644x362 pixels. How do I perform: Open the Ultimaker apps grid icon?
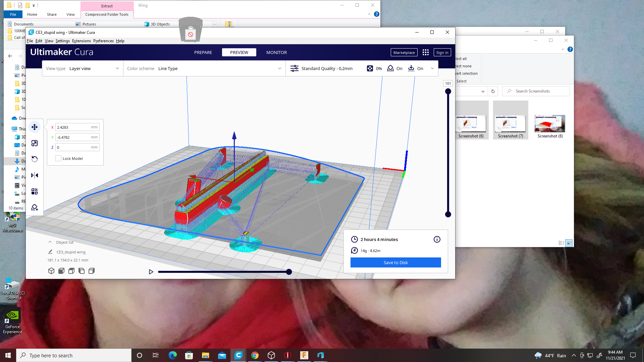tap(426, 52)
